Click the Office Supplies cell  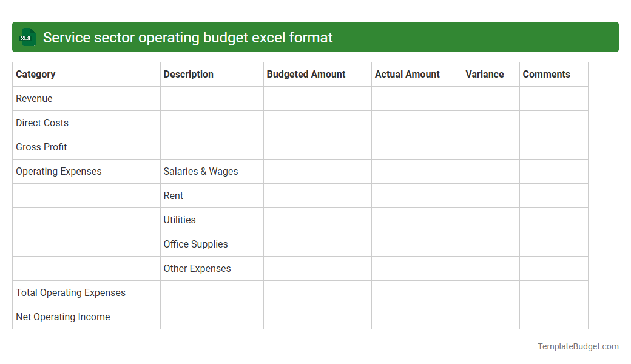coord(195,244)
